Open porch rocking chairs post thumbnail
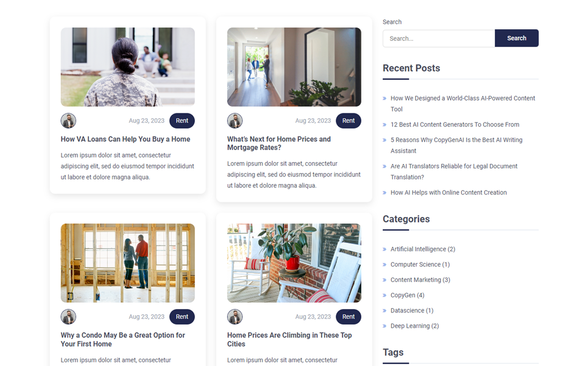This screenshot has width=588, height=366. [294, 263]
